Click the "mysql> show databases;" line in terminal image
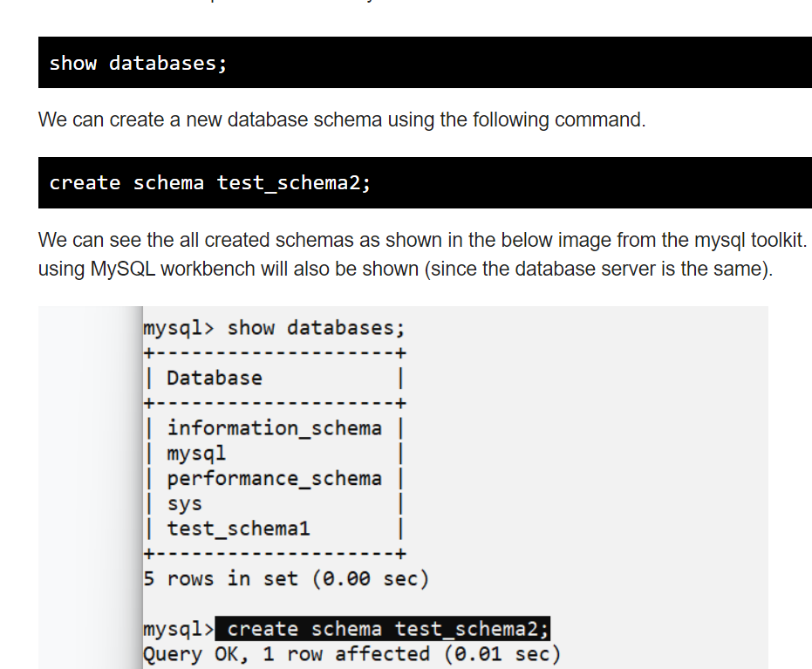Viewport: 812px width, 669px height. click(274, 328)
